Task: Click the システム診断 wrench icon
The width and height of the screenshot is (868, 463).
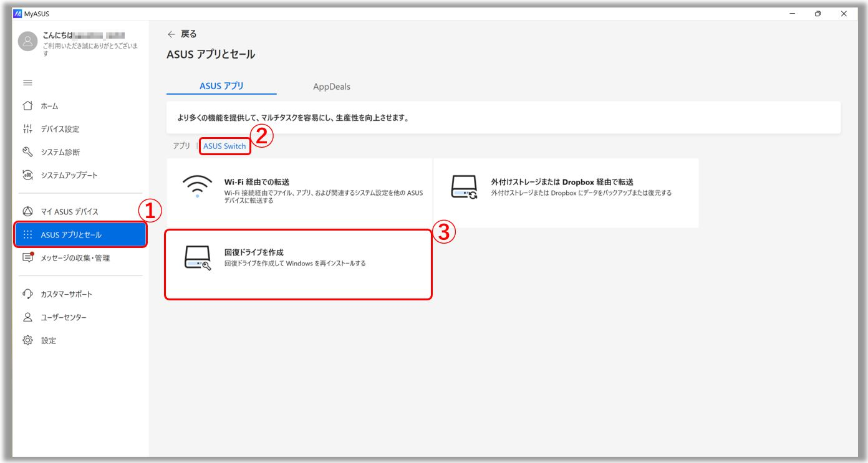Action: pyautogui.click(x=27, y=152)
